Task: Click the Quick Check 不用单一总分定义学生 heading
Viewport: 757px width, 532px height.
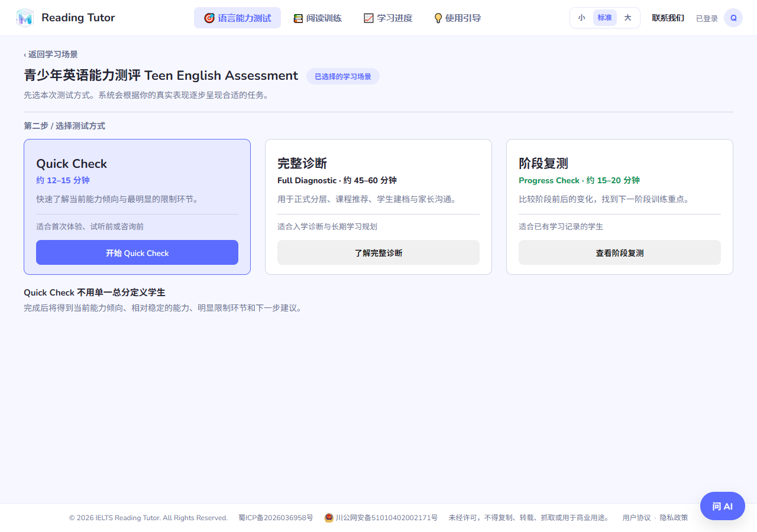Action: click(x=94, y=293)
